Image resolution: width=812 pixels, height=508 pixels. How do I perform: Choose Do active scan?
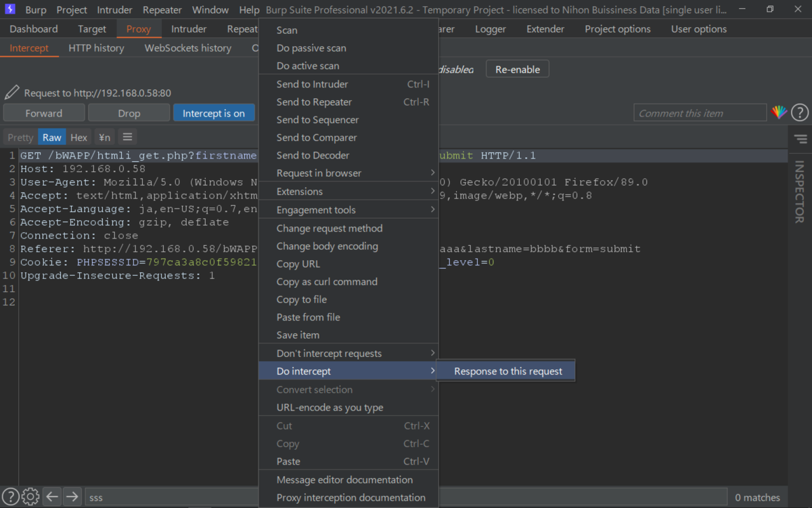pyautogui.click(x=348, y=66)
